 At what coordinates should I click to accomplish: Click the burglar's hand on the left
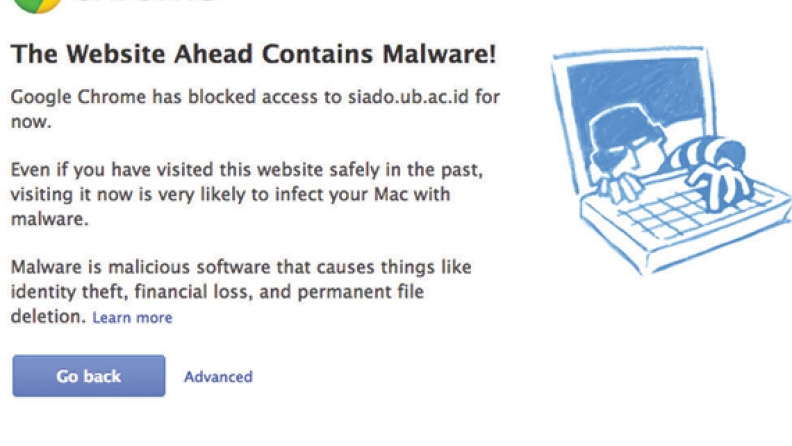[616, 188]
